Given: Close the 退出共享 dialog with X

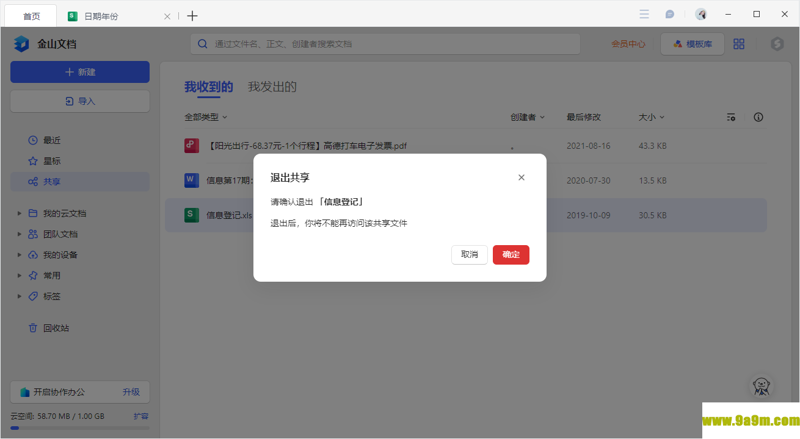Looking at the screenshot, I should point(521,178).
